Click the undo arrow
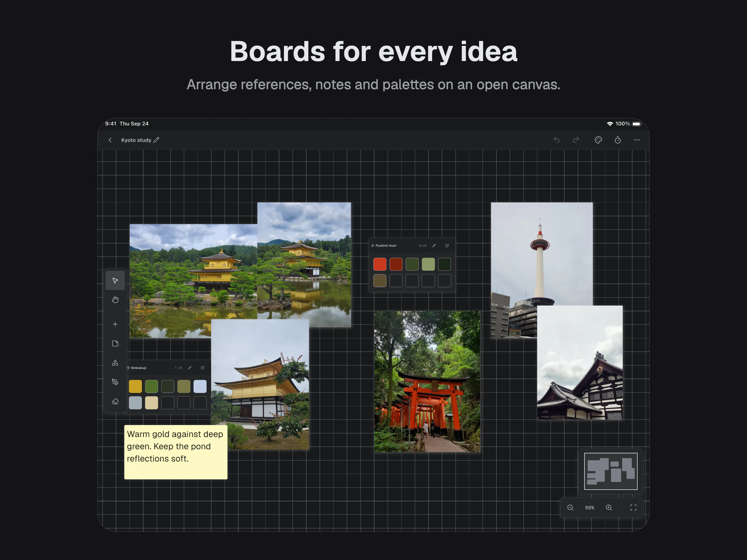747x560 pixels. 556,140
